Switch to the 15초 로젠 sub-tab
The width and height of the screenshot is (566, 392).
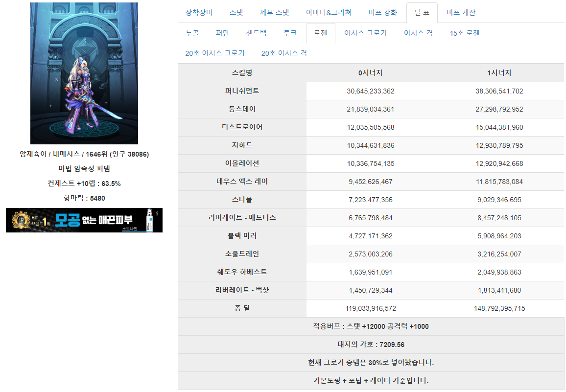465,33
